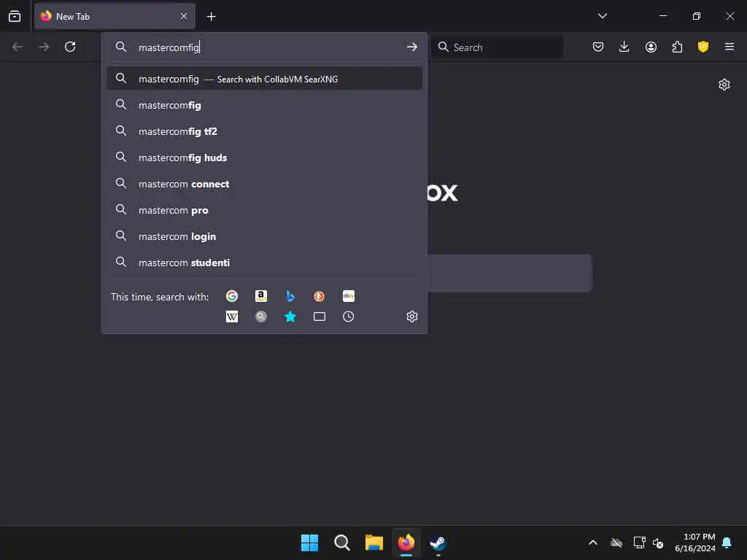Go back one page
The width and height of the screenshot is (747, 560).
18,47
